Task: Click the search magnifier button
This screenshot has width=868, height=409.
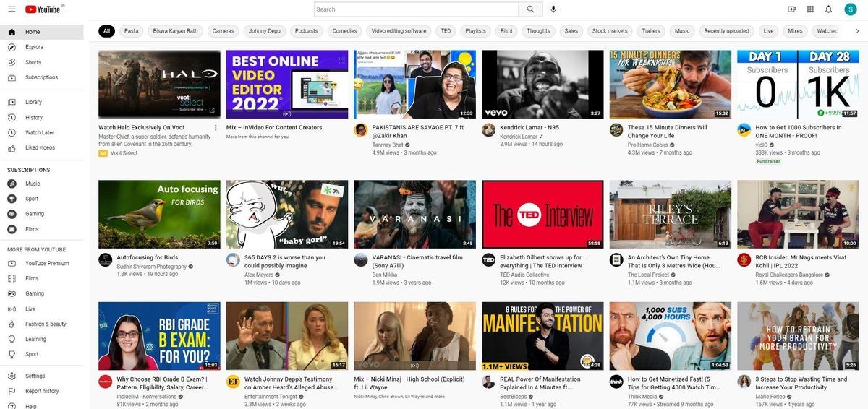Action: tap(529, 9)
